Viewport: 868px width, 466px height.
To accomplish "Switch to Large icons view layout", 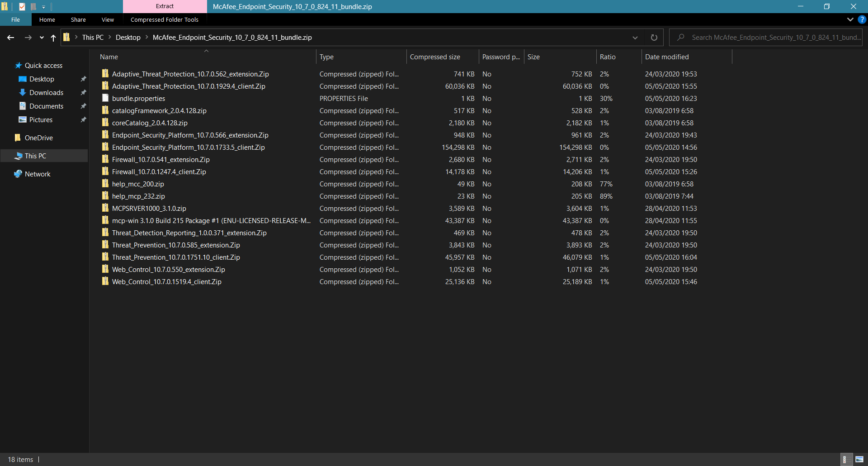I will pyautogui.click(x=859, y=459).
